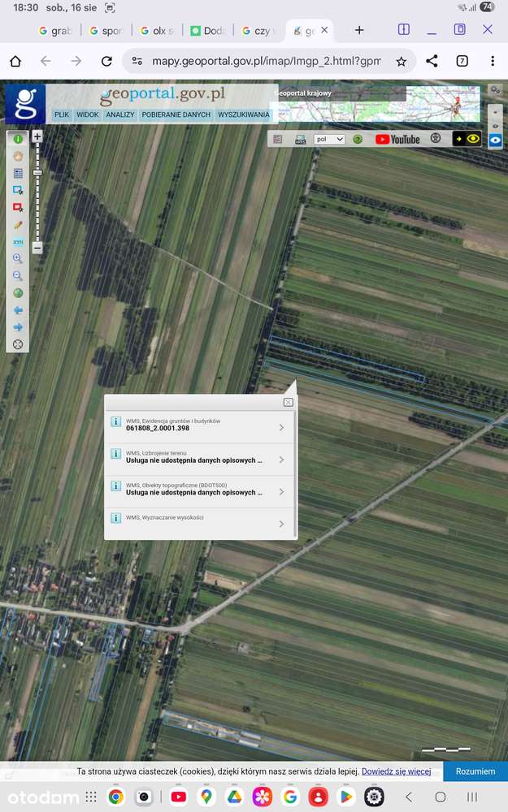Viewport: 508px width, 812px height.
Task: Open the WYSZUKIWANIA menu
Action: pyautogui.click(x=244, y=114)
